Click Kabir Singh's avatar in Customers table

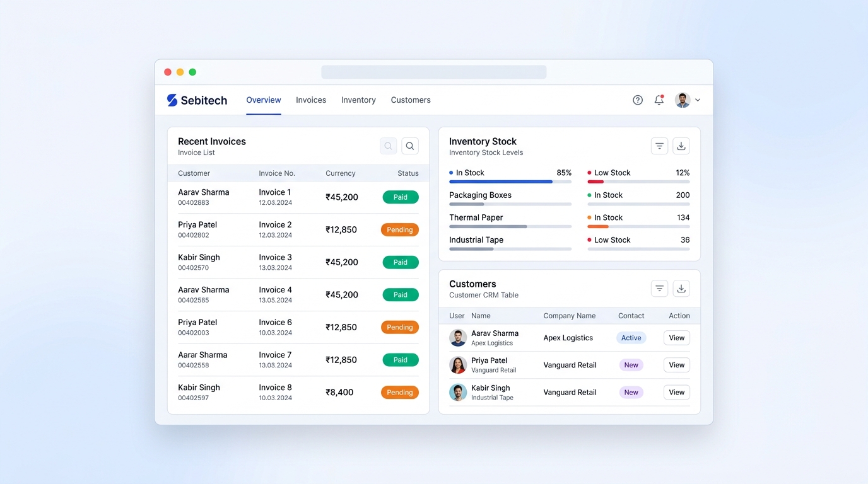(x=458, y=392)
